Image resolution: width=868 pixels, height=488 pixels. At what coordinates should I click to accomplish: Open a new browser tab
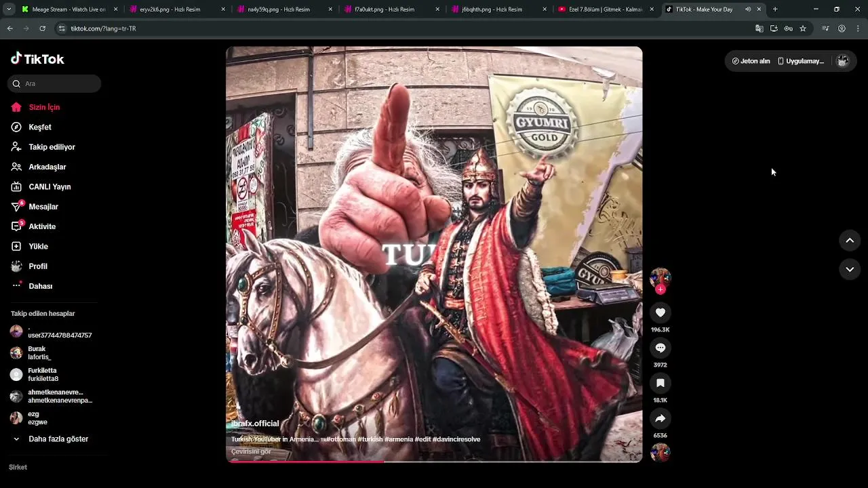click(x=775, y=9)
